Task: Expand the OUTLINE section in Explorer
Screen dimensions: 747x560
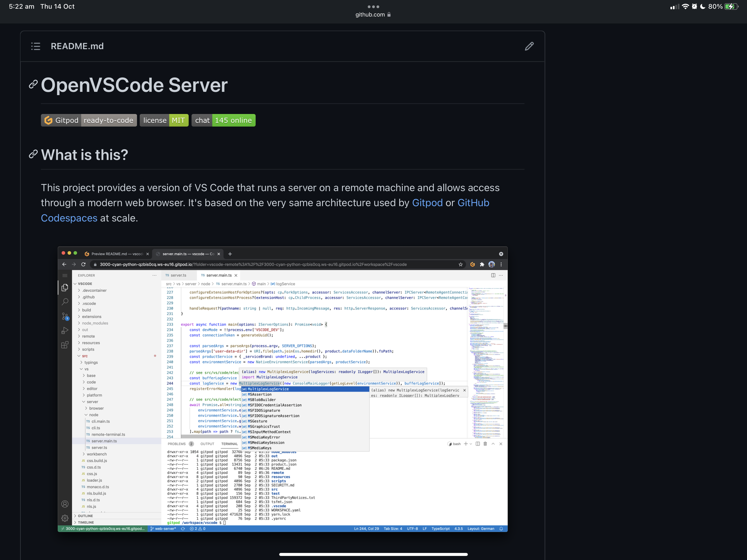Action: point(85,516)
